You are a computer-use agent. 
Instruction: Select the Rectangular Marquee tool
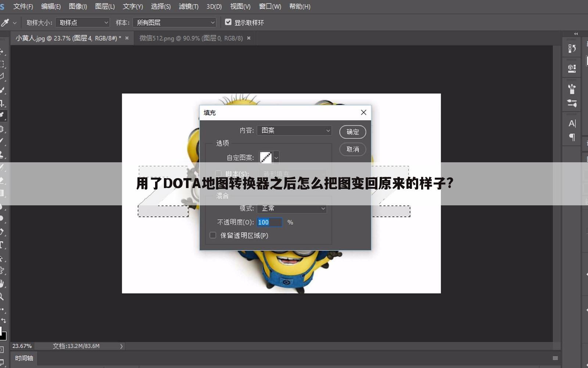pyautogui.click(x=2, y=64)
